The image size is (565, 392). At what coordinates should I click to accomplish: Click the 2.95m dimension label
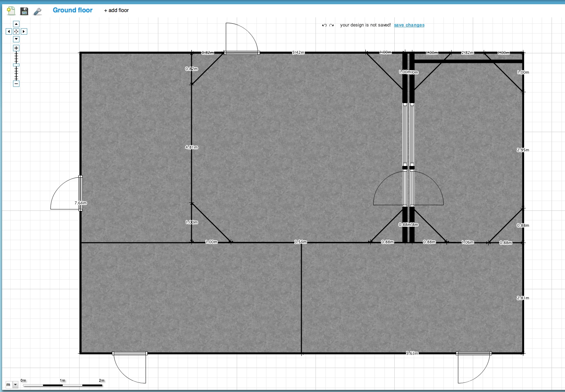pos(523,150)
